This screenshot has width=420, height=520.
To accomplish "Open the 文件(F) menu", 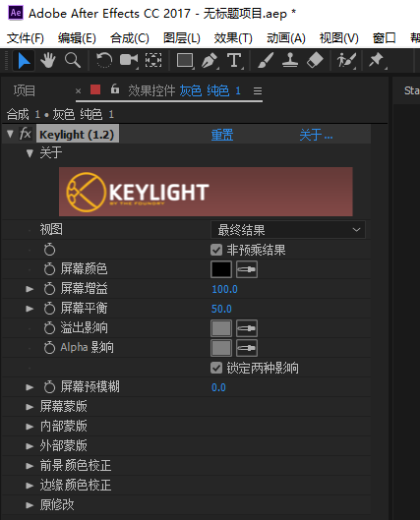I will (x=26, y=38).
